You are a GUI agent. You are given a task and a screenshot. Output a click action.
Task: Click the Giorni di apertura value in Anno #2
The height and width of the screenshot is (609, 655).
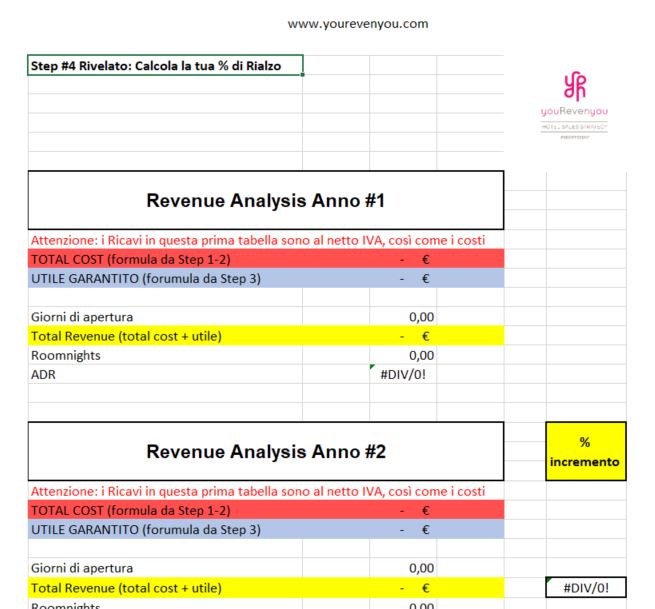tap(403, 568)
